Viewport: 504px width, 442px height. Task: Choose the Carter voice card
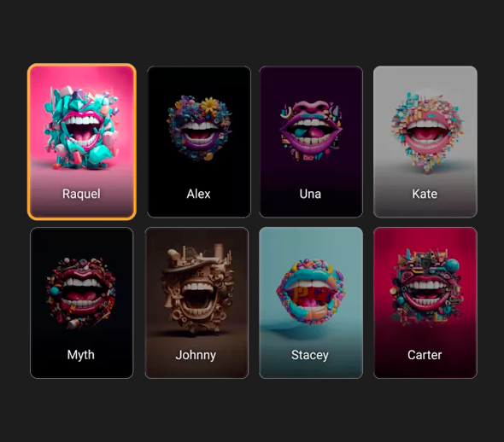point(425,303)
